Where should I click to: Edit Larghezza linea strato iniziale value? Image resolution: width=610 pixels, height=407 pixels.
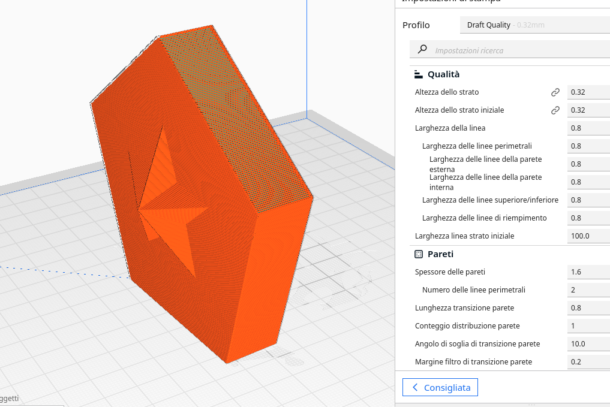tap(589, 236)
